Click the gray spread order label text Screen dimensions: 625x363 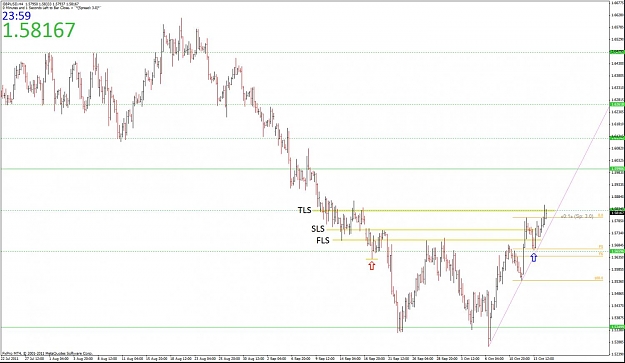(577, 216)
